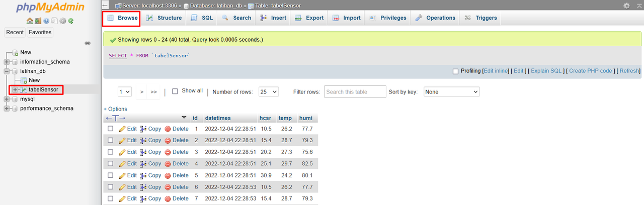Open the Insert tab

click(273, 18)
